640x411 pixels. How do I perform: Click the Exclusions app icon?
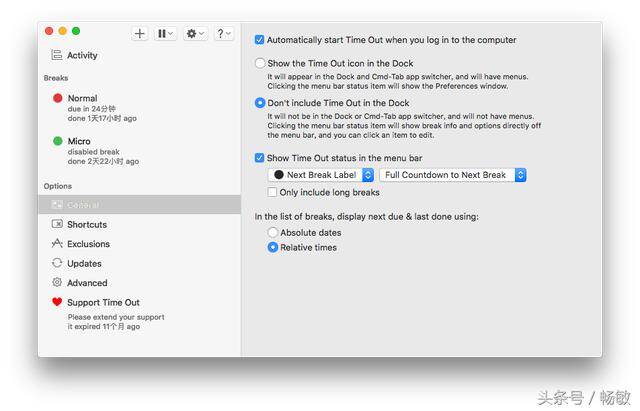57,243
